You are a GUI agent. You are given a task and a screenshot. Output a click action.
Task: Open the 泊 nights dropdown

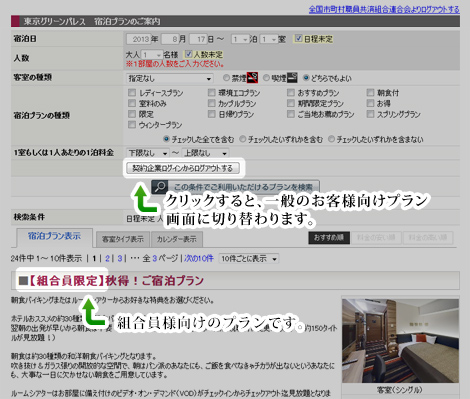240,39
